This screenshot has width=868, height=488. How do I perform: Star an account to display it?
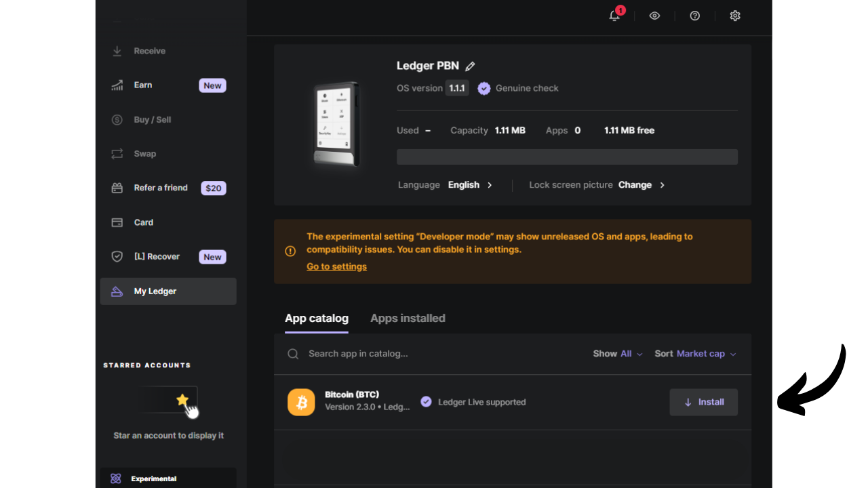pyautogui.click(x=183, y=401)
